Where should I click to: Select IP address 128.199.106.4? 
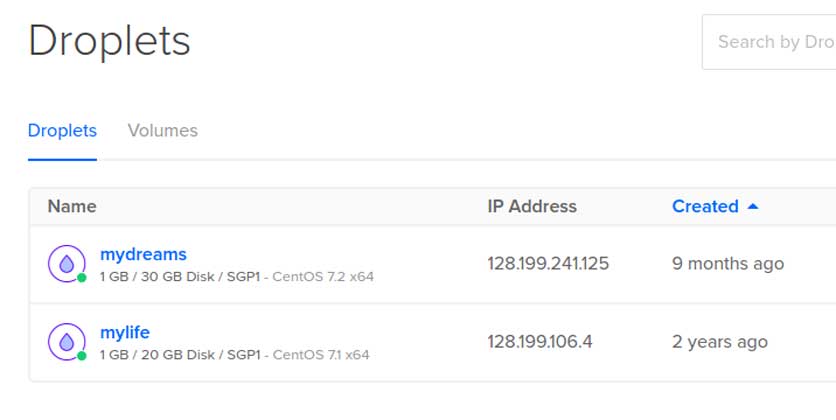click(x=540, y=342)
